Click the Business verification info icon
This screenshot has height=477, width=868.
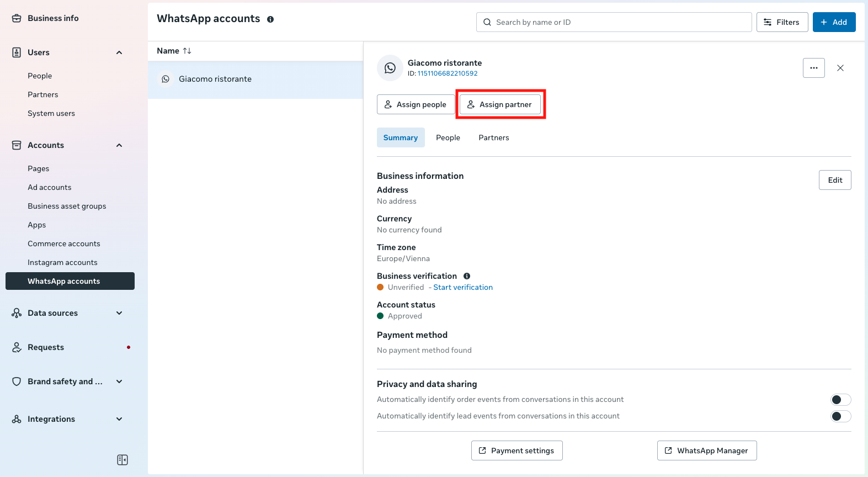click(467, 276)
